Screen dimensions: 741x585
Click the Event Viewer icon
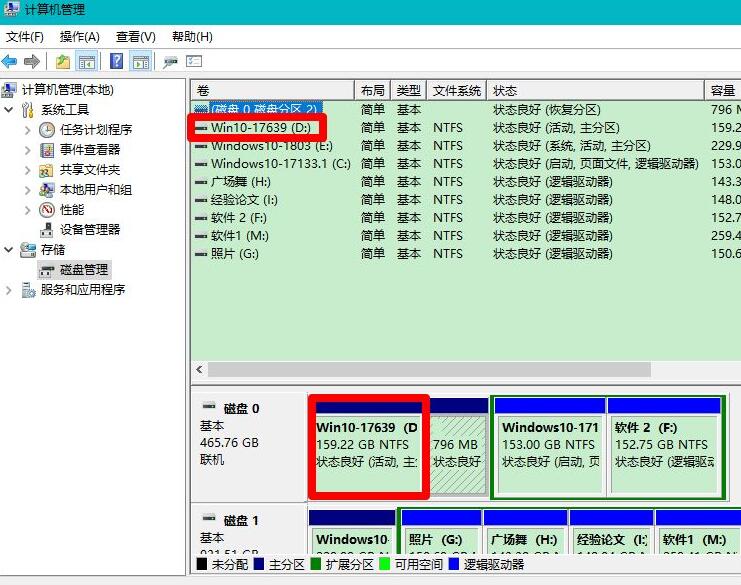(x=47, y=150)
